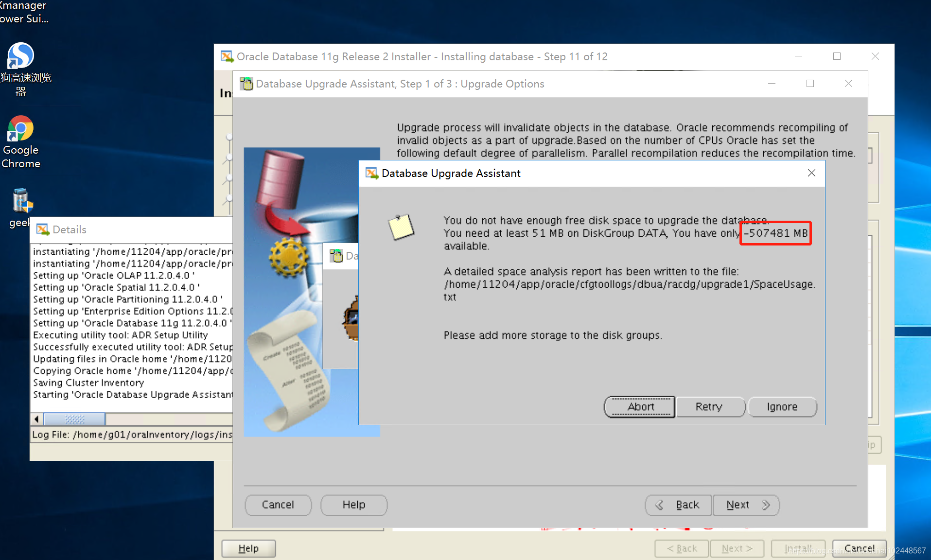Screen dimensions: 931x560
Task: Click the '-507481 MB' available space value
Action: [775, 233]
